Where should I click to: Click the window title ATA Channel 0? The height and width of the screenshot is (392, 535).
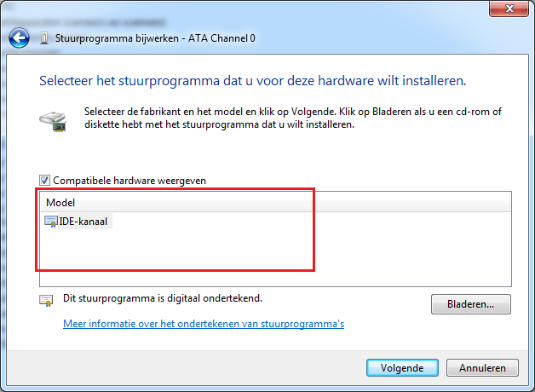[x=155, y=38]
